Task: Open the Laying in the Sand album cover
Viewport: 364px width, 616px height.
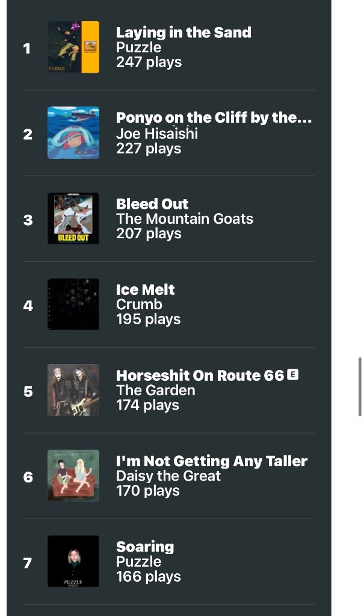Action: [x=73, y=47]
